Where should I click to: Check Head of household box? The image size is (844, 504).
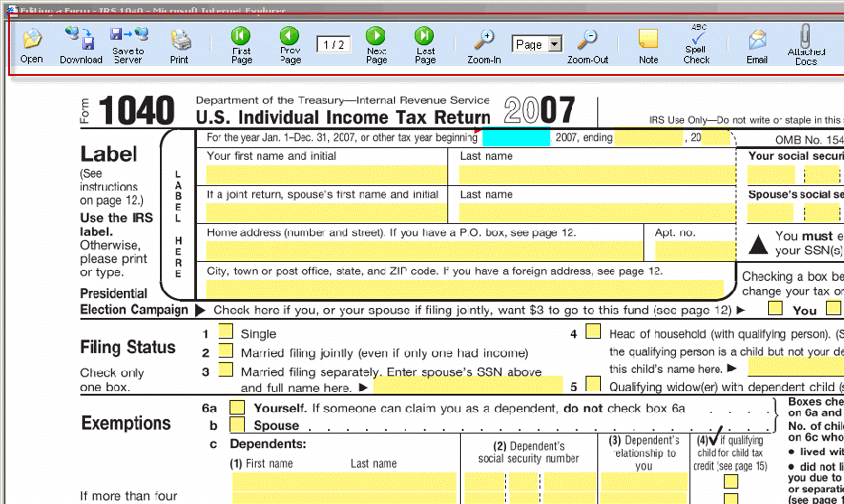(593, 331)
